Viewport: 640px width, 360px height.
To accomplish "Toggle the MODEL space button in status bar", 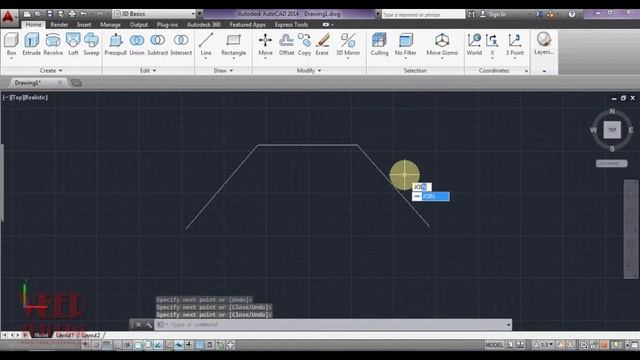I will coord(494,345).
